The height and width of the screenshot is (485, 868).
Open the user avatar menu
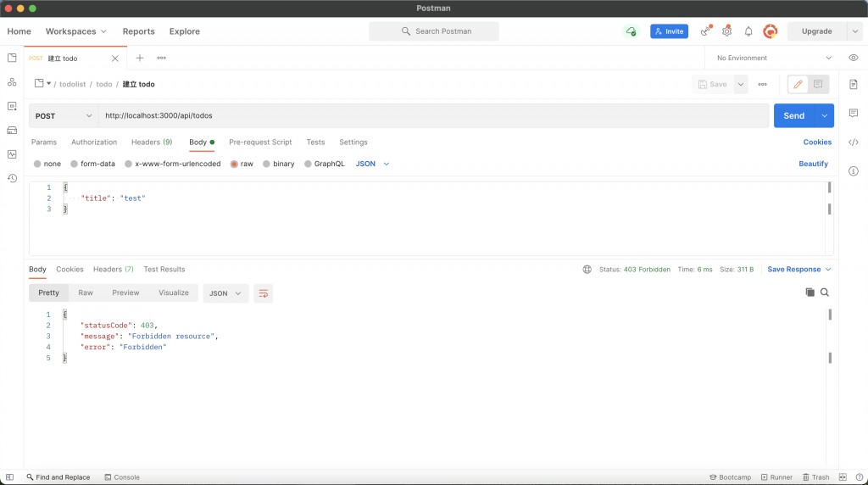tap(770, 31)
